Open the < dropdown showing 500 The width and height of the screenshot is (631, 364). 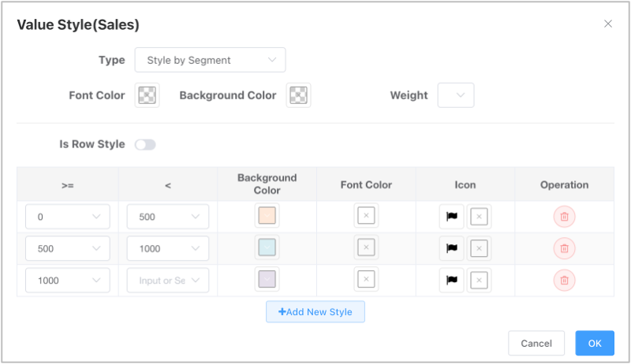tap(168, 217)
